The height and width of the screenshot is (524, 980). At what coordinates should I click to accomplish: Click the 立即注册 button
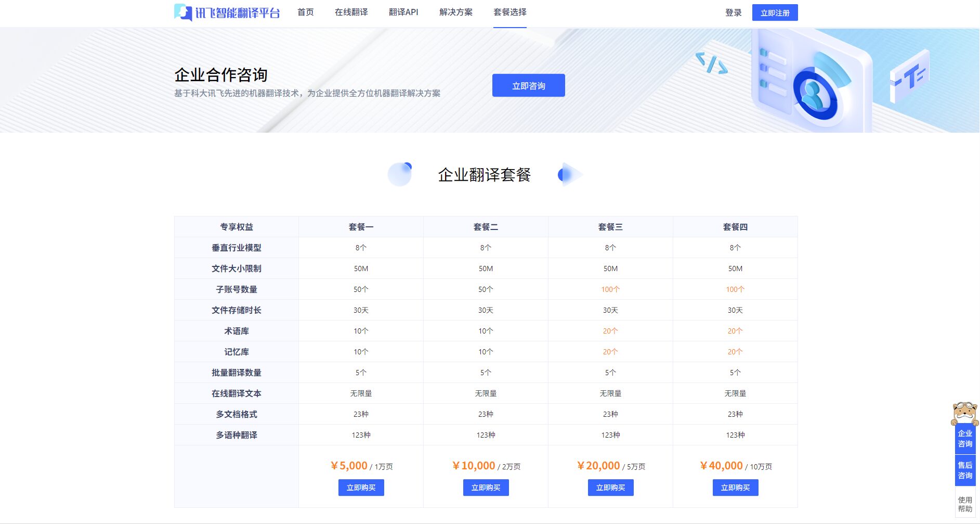775,12
